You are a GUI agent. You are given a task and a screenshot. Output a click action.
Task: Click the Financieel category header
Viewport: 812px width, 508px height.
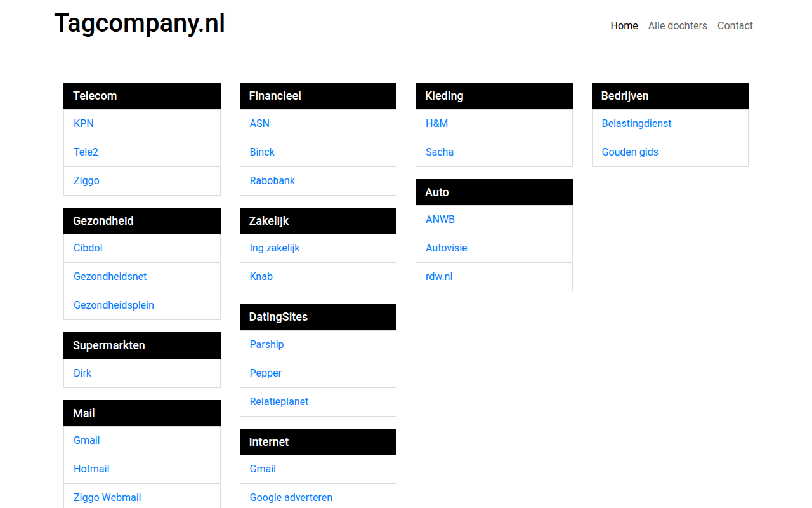pos(318,96)
